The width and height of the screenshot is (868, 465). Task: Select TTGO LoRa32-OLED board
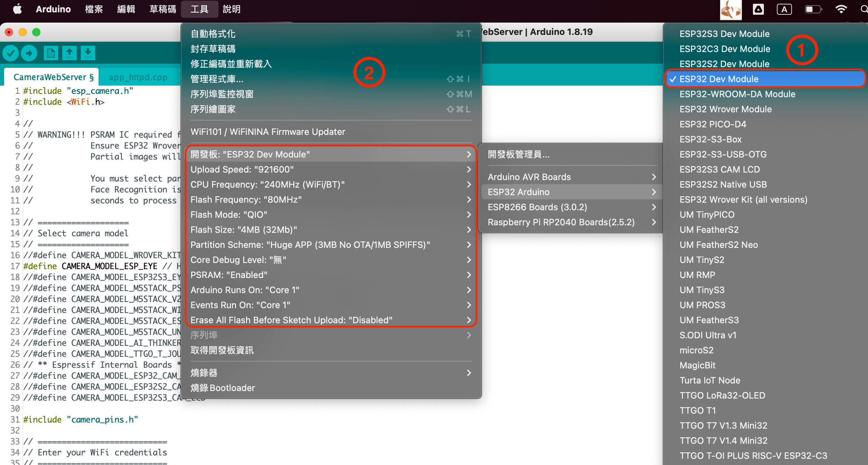pos(765,395)
